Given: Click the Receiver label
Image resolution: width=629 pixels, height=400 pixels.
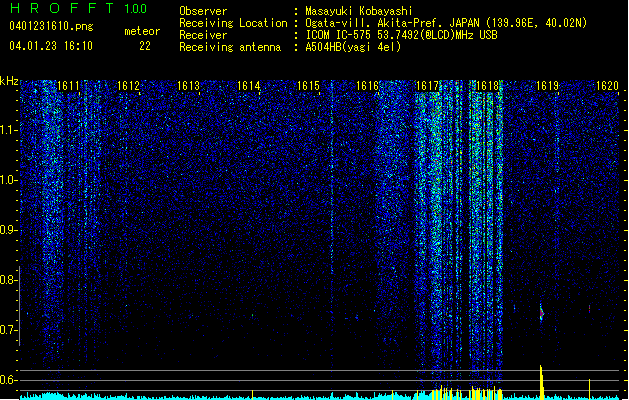Looking at the screenshot, I should (x=203, y=35).
